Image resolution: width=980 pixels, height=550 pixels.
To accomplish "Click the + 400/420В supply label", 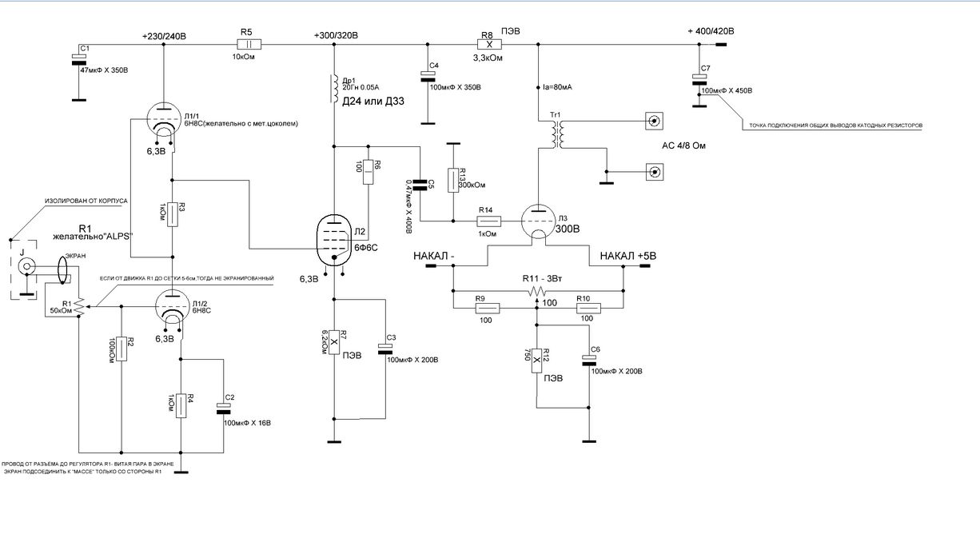I will tap(710, 30).
